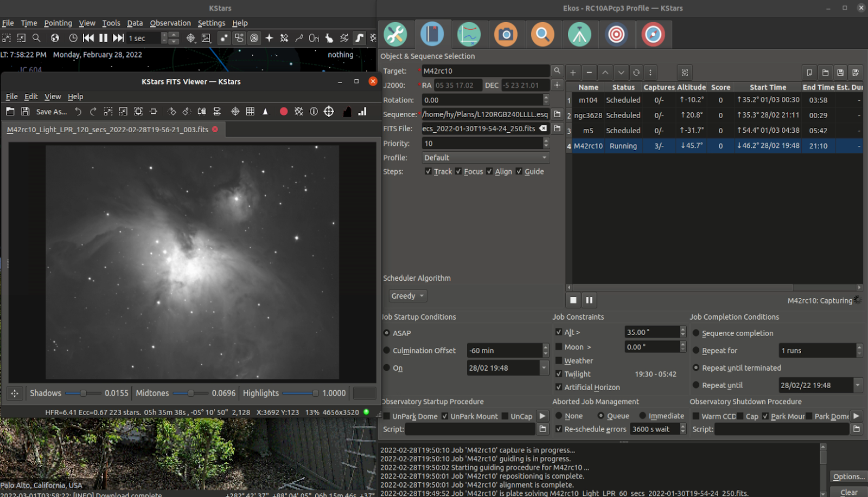
Task: Open the startup On date dropdown
Action: (544, 367)
